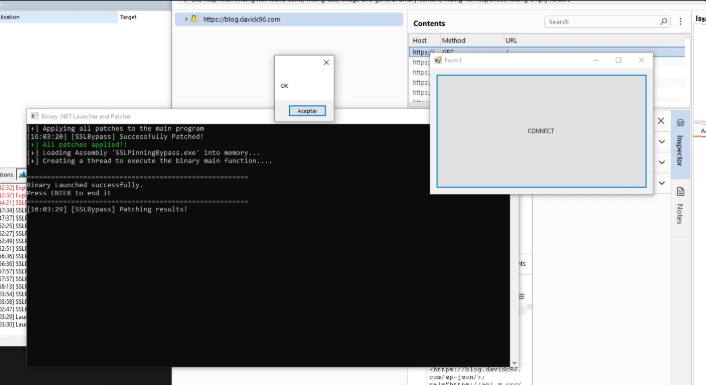The height and width of the screenshot is (385, 706).
Task: Expand the second Inspector section chevron
Action: click(662, 163)
